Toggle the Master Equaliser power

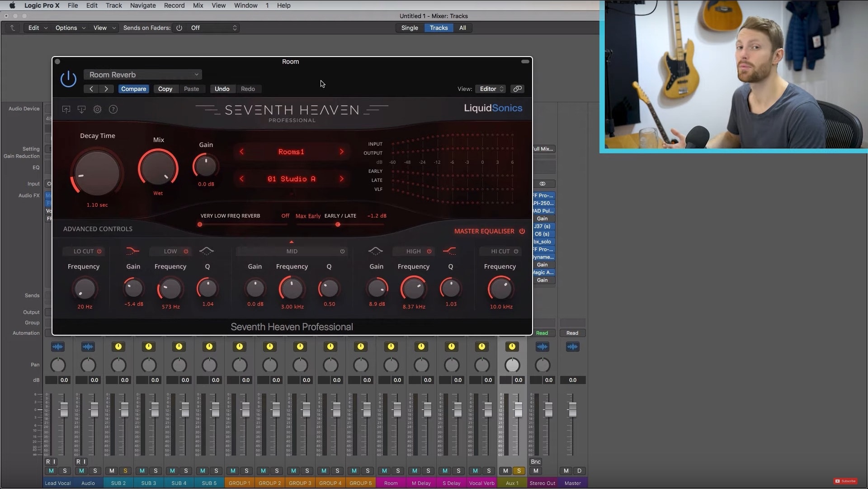[522, 231]
